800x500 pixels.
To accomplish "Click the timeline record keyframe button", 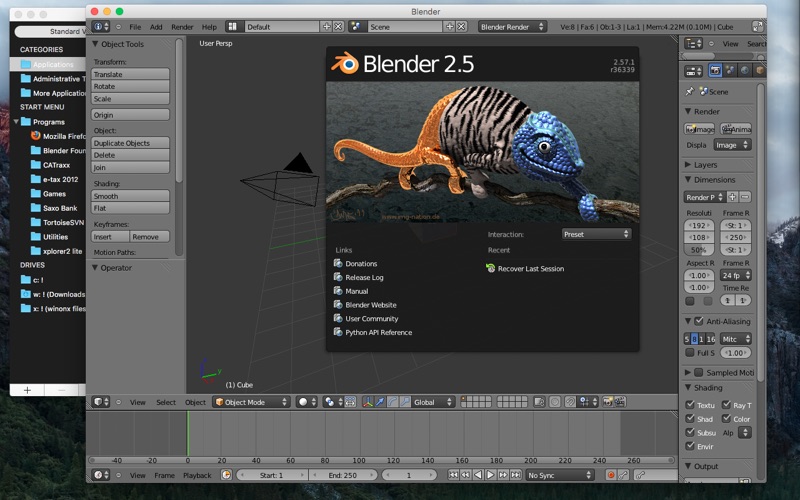I will pyautogui.click(x=612, y=475).
